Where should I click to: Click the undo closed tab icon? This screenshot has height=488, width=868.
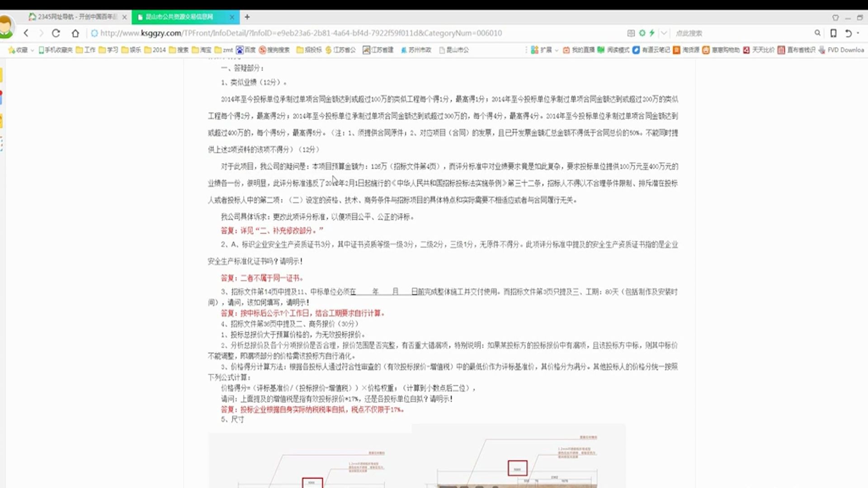(848, 33)
